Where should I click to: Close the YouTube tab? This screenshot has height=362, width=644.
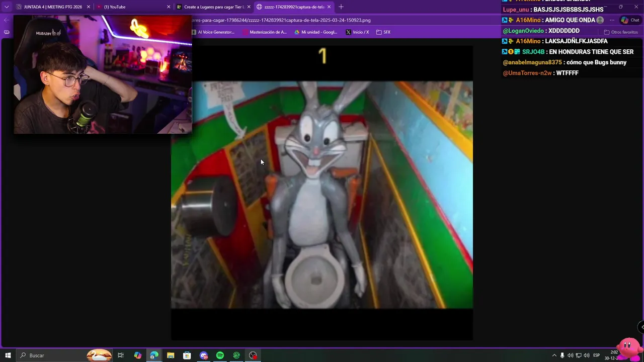click(169, 7)
